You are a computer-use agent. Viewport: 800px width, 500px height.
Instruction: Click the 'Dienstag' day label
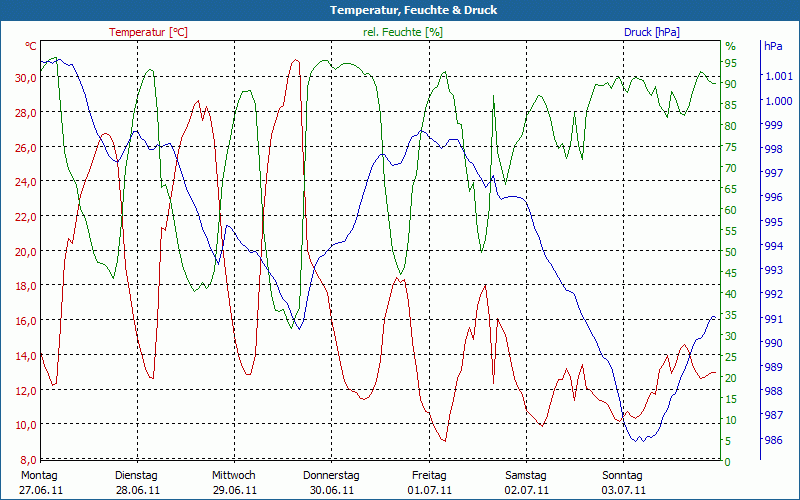click(x=136, y=475)
